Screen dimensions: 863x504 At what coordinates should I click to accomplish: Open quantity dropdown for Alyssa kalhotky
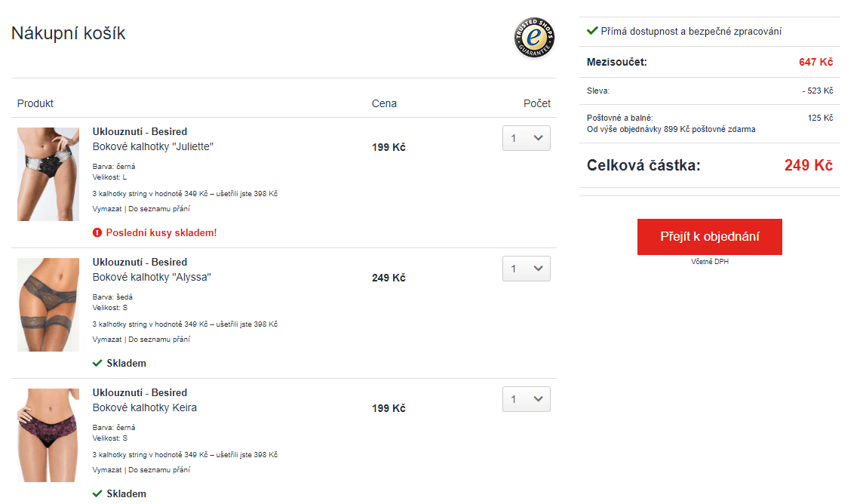tap(526, 269)
